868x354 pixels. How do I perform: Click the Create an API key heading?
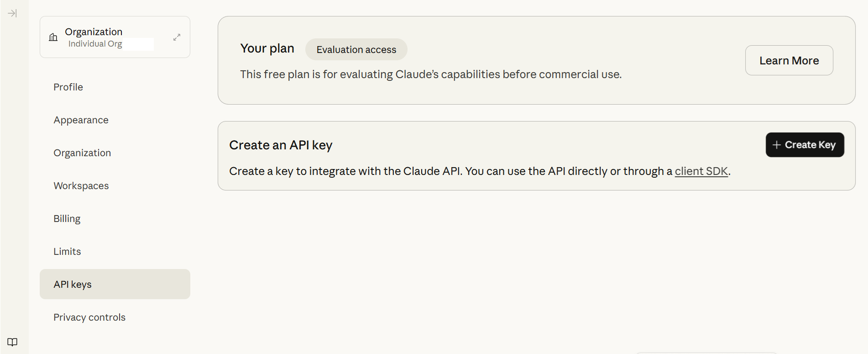281,145
